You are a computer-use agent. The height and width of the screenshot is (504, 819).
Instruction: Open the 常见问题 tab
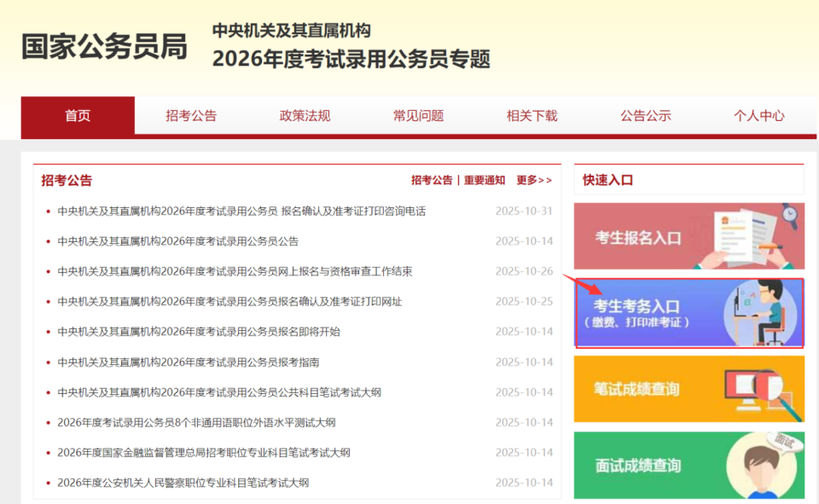(417, 117)
